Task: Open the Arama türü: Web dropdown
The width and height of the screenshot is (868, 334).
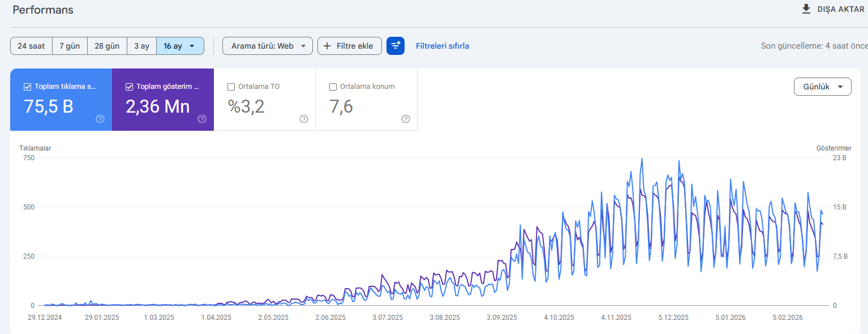Action: (268, 46)
